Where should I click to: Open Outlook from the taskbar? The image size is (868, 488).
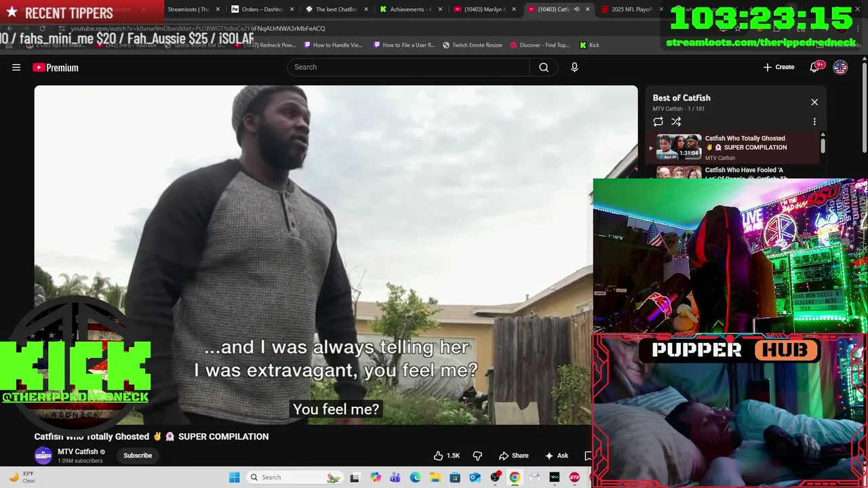(x=475, y=477)
